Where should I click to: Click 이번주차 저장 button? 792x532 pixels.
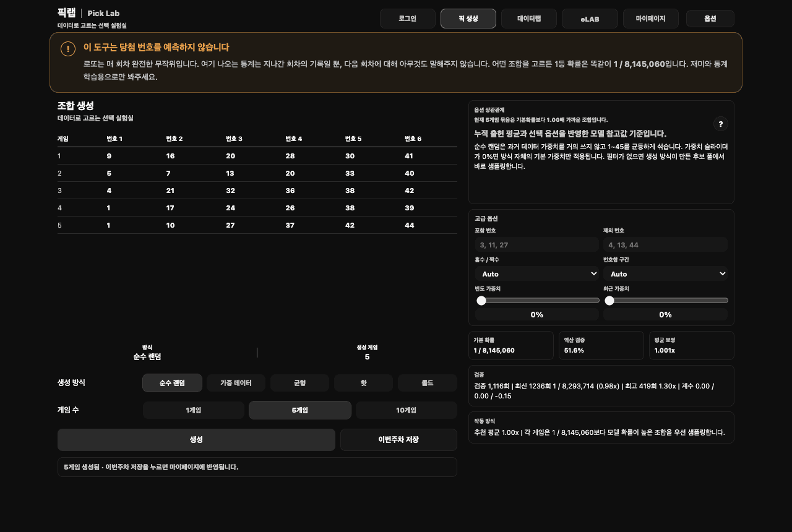pos(398,440)
